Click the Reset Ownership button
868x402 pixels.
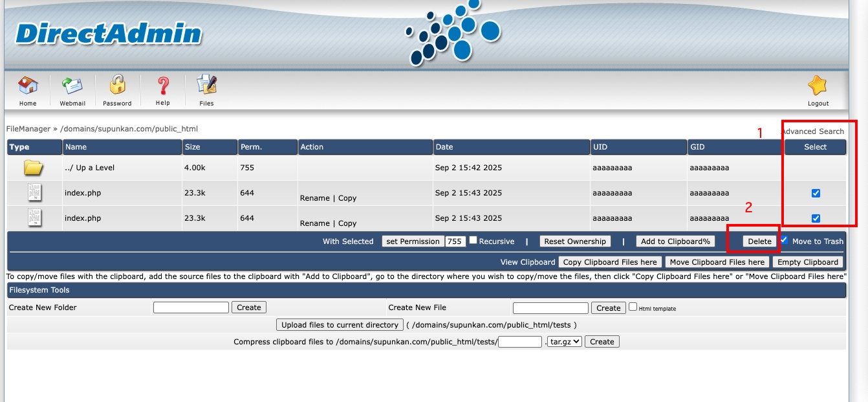point(575,241)
